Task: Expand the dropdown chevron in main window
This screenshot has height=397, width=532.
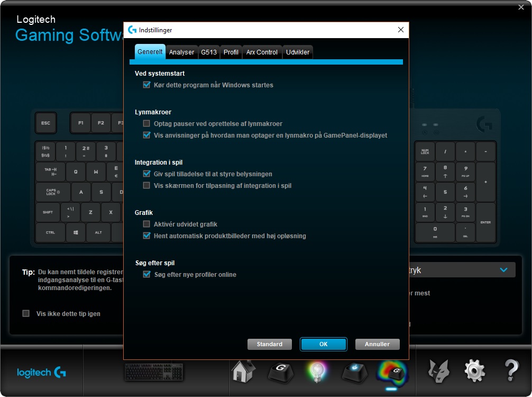Action: click(504, 270)
